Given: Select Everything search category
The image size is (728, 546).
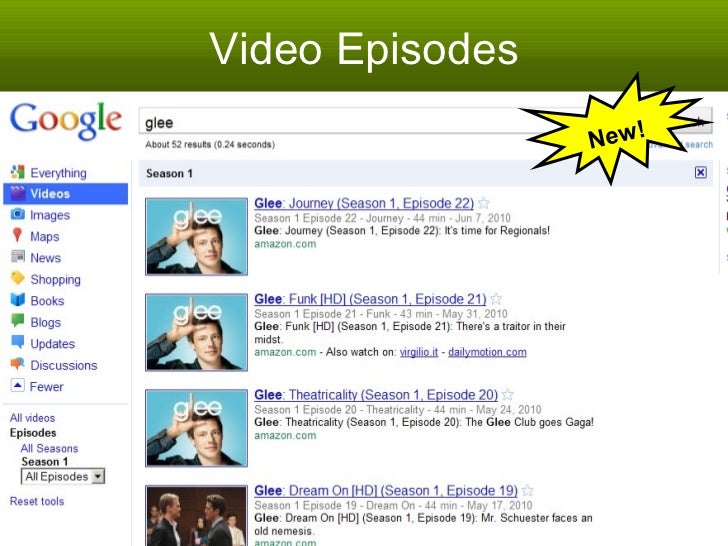Looking at the screenshot, I should click(x=58, y=173).
